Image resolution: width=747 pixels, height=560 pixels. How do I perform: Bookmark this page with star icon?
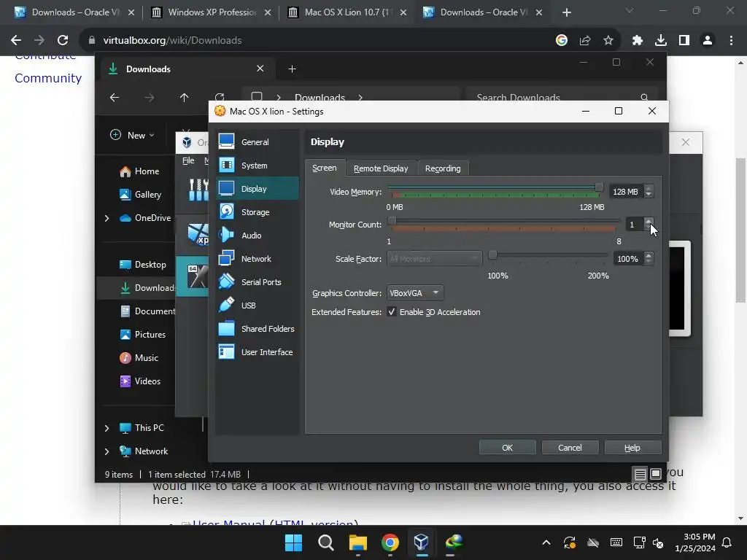click(608, 41)
